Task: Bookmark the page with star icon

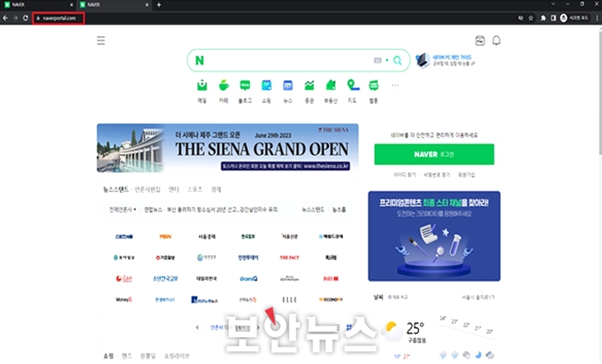Action: 531,18
